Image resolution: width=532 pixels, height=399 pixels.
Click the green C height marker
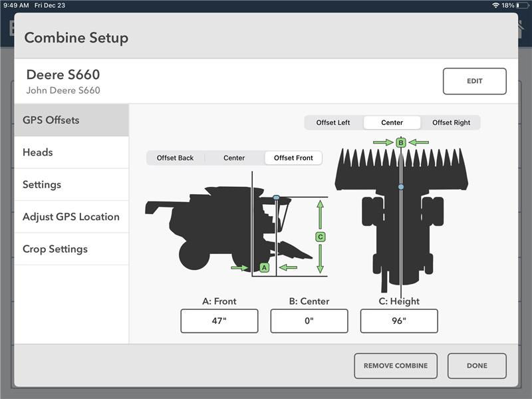[x=321, y=237]
